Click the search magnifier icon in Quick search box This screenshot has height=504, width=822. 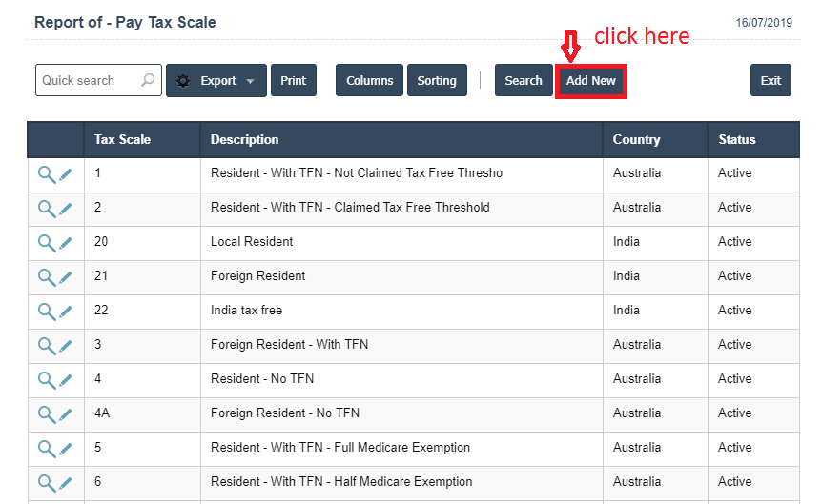coord(148,81)
